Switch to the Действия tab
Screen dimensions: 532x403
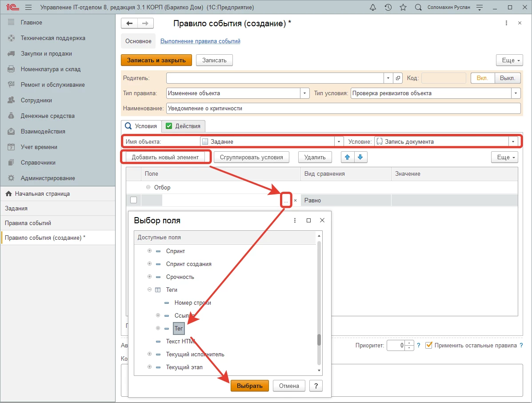tap(183, 126)
